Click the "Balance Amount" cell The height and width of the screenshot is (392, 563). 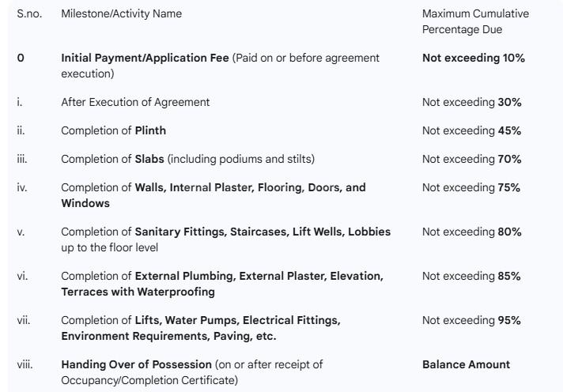tap(466, 365)
